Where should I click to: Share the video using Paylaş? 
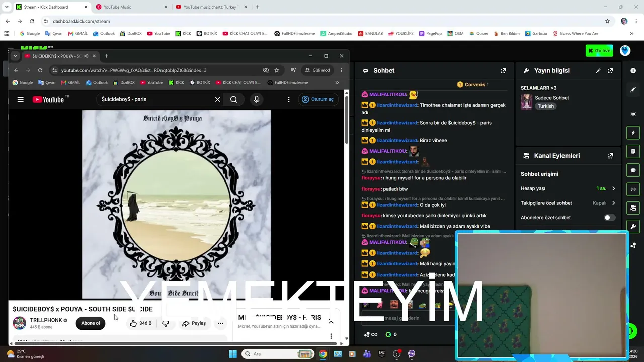(194, 323)
